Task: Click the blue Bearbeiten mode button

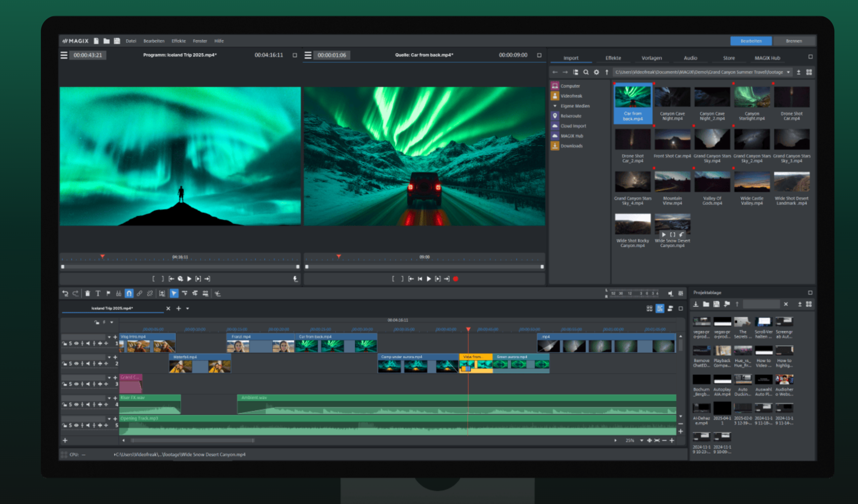Action: pos(751,41)
